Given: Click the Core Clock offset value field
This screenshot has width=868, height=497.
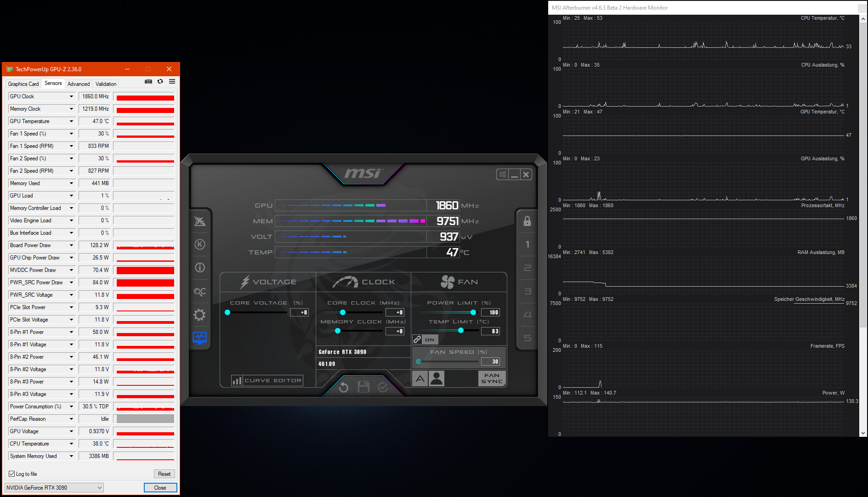Looking at the screenshot, I should [x=395, y=312].
